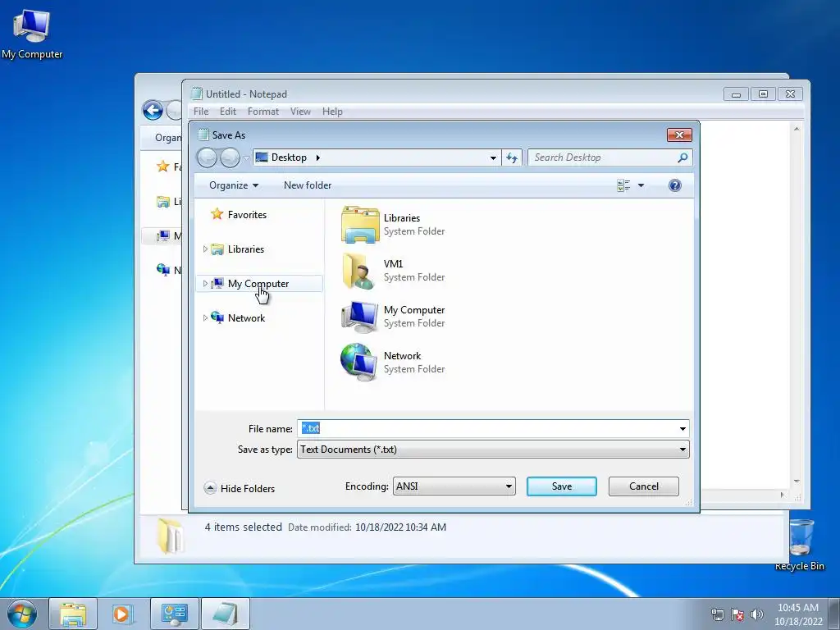Image resolution: width=840 pixels, height=630 pixels.
Task: Click the File name text field
Action: coord(486,428)
